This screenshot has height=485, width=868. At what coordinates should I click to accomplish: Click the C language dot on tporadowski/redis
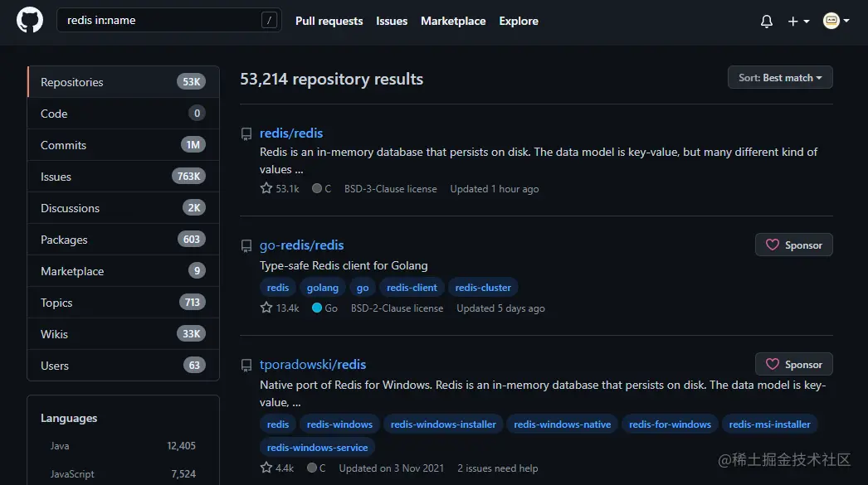tap(312, 468)
